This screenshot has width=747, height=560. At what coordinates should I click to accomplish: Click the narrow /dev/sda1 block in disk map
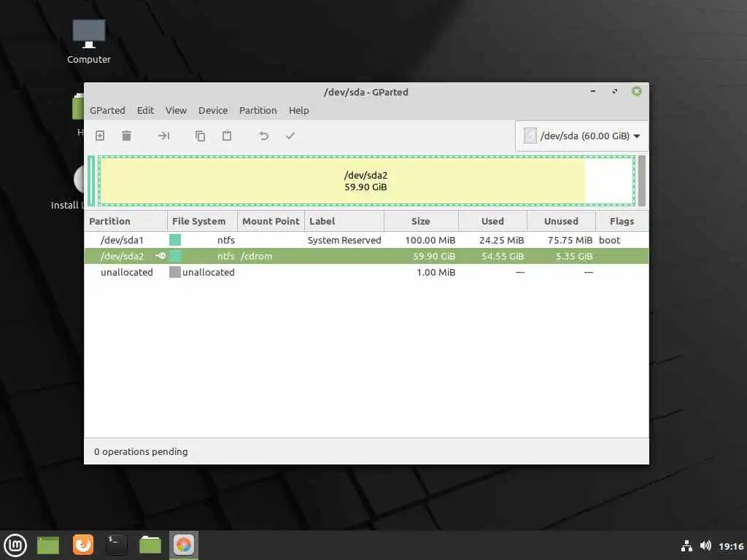click(91, 181)
